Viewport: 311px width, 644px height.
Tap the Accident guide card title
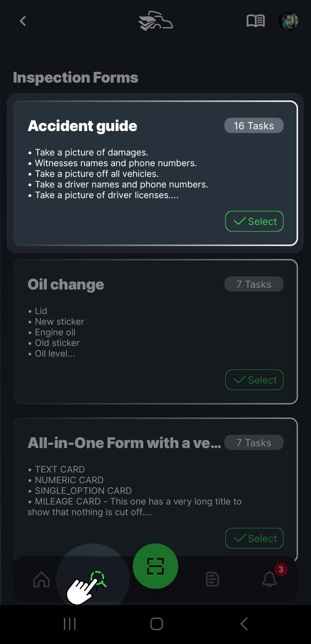82,126
